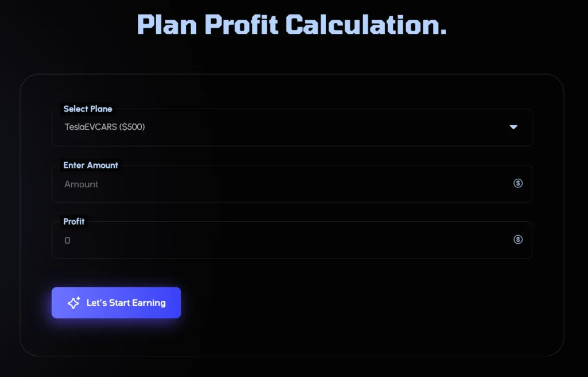Click the "Amount" placeholder text
588x377 pixels.
[82, 184]
